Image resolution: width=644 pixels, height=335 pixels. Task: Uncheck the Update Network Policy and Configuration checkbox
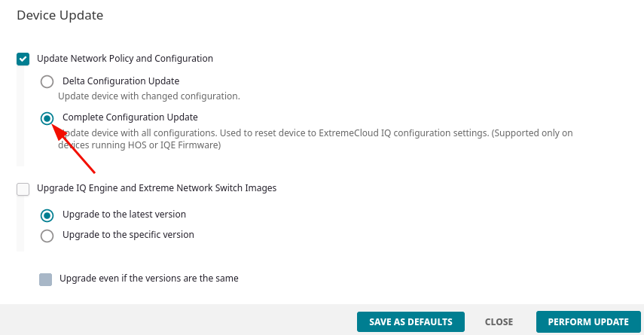click(x=23, y=59)
